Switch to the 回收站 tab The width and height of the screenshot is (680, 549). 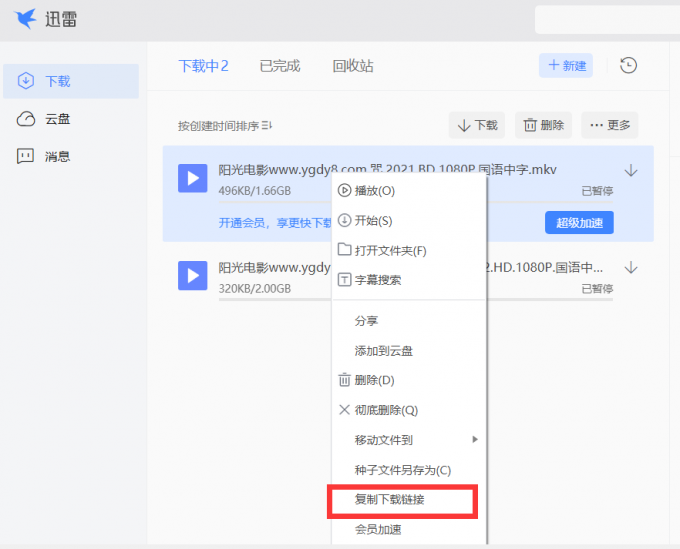pos(353,66)
